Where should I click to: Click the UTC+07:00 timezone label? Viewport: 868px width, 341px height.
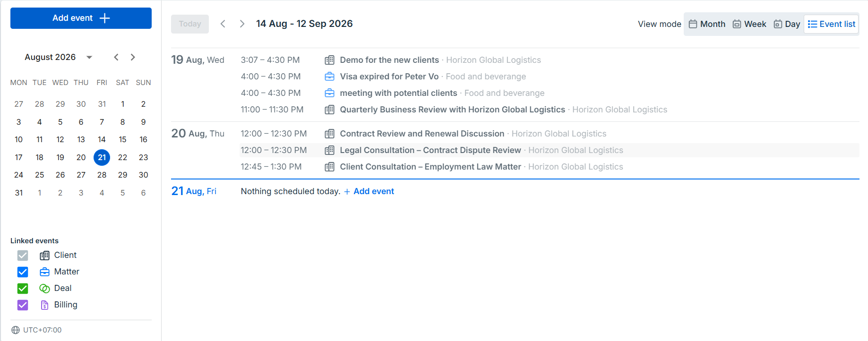point(43,330)
